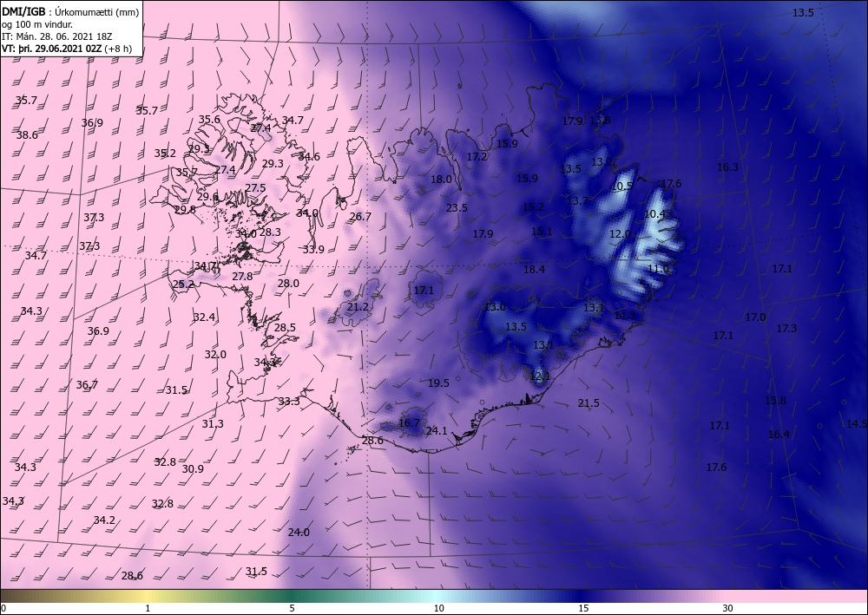868x615 pixels.
Task: Click the map value 17.2
Action: point(477,156)
